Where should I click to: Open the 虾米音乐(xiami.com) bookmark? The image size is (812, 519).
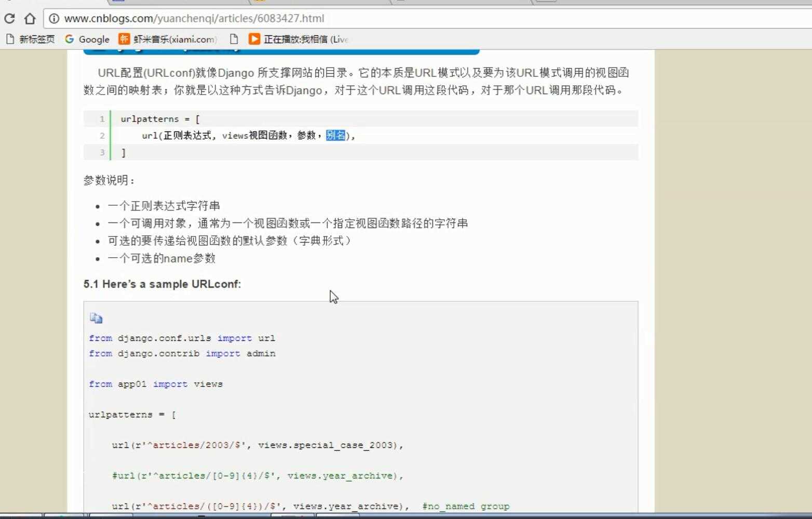[168, 39]
